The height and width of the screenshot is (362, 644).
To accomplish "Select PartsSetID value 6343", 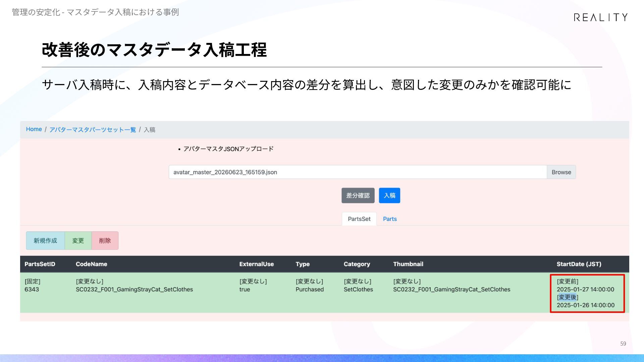I will point(32,290).
